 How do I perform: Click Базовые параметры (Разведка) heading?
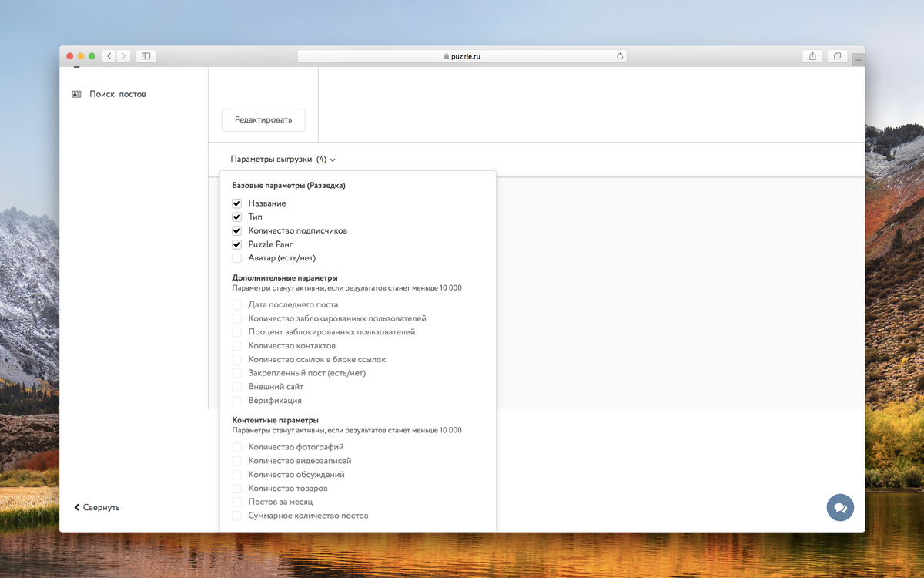tap(289, 186)
